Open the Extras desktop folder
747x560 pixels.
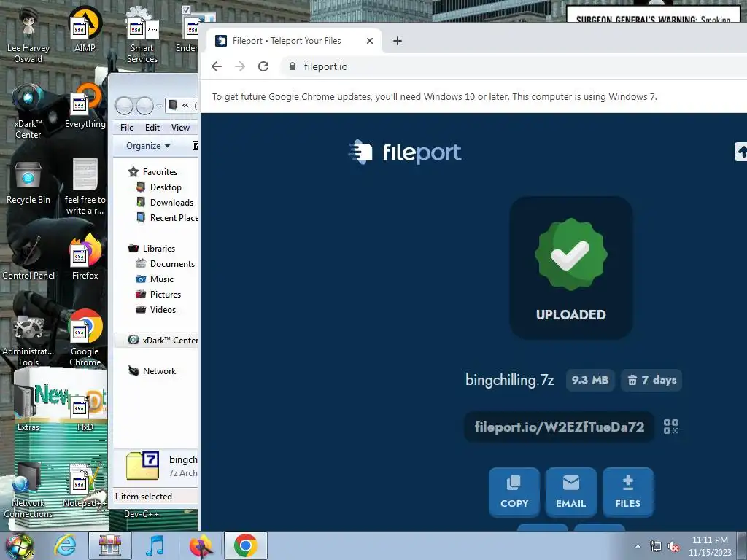point(28,408)
